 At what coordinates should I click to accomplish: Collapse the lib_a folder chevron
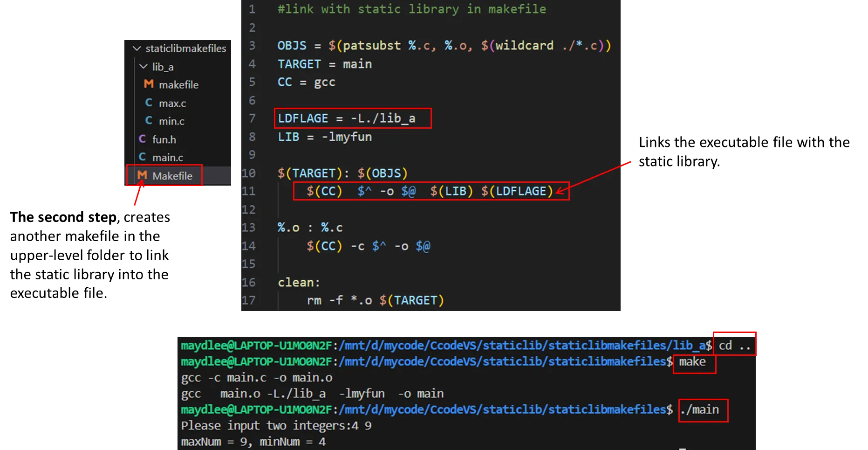144,67
